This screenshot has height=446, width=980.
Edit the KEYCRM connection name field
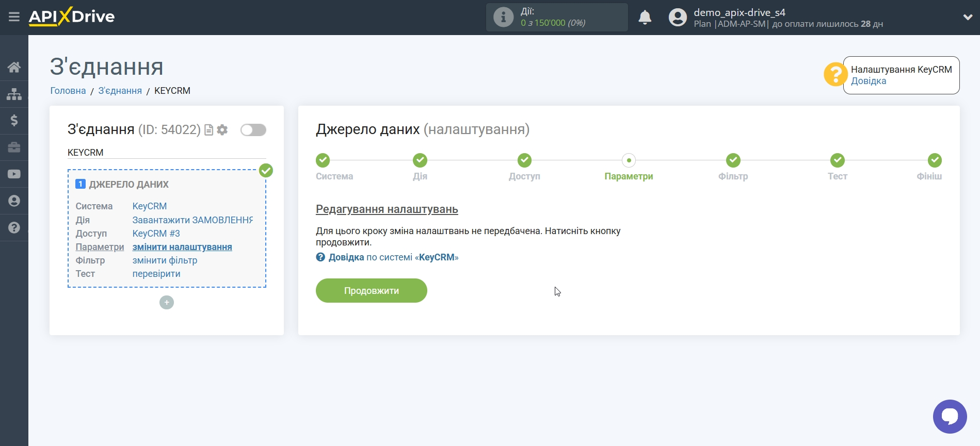[x=167, y=153]
